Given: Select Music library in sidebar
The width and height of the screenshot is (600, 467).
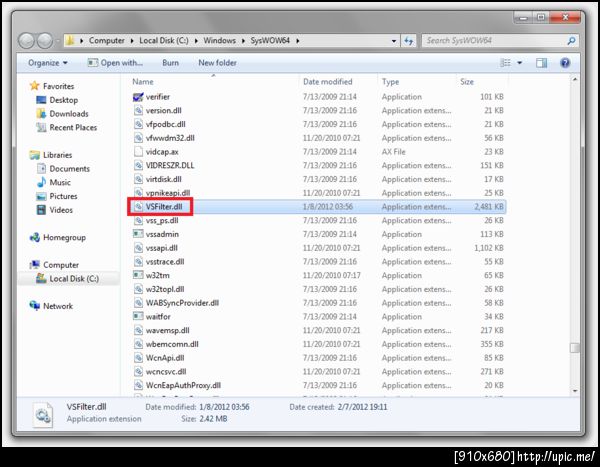Looking at the screenshot, I should (60, 183).
